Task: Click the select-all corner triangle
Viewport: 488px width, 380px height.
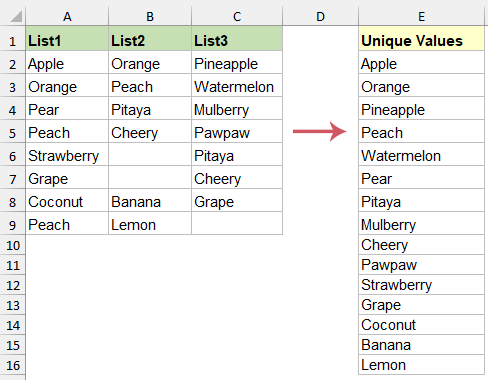Action: coord(16,16)
